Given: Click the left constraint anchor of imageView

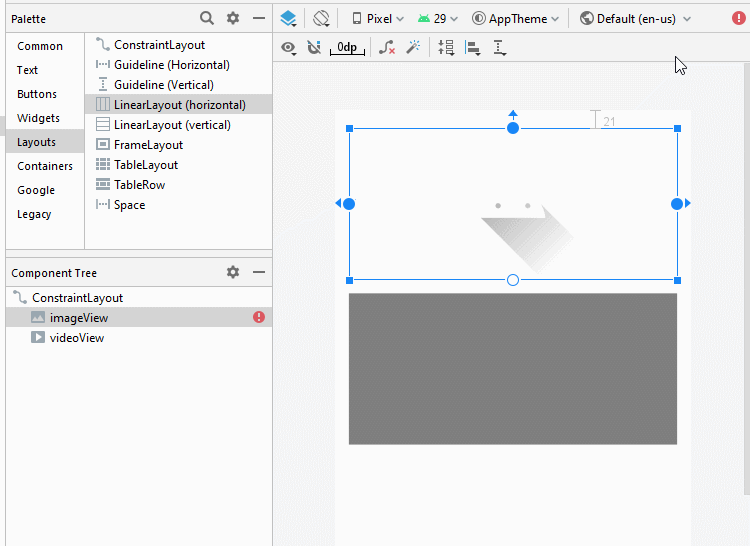Looking at the screenshot, I should click(349, 204).
